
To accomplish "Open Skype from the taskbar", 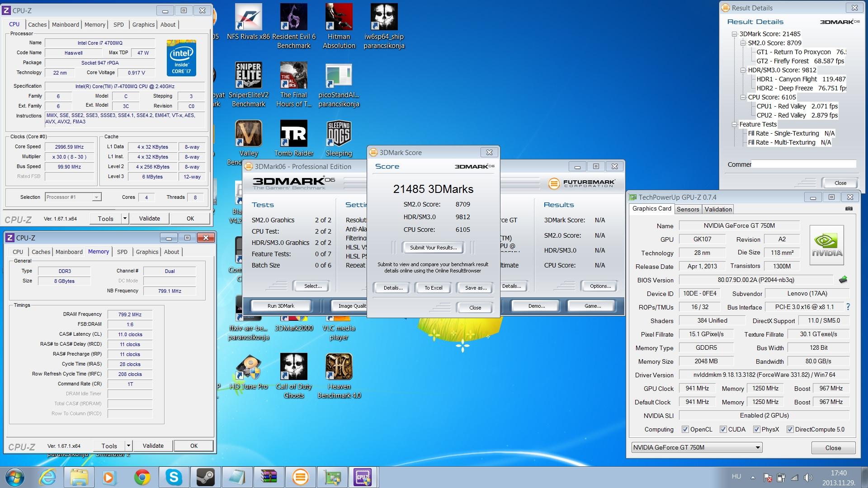I will click(174, 477).
